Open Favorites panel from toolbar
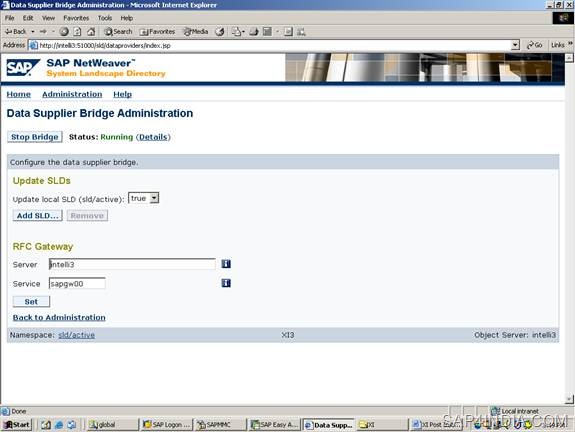The height and width of the screenshot is (432, 575). (x=157, y=32)
